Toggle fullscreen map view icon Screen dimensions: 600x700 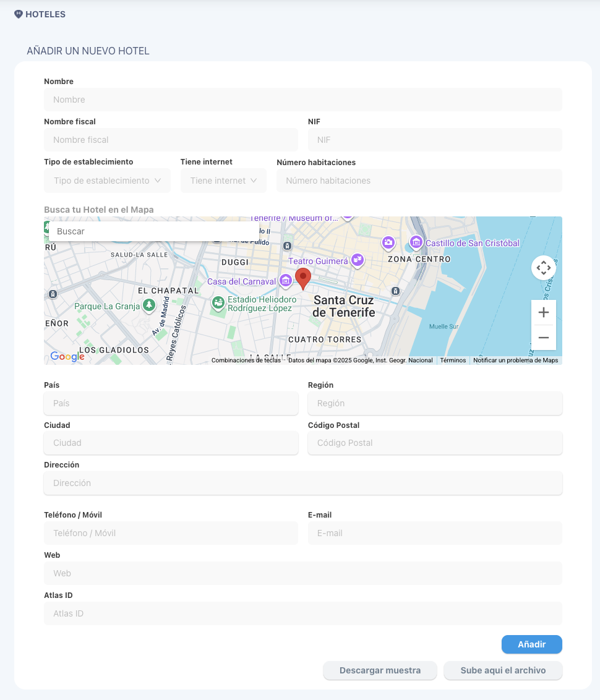tap(543, 268)
